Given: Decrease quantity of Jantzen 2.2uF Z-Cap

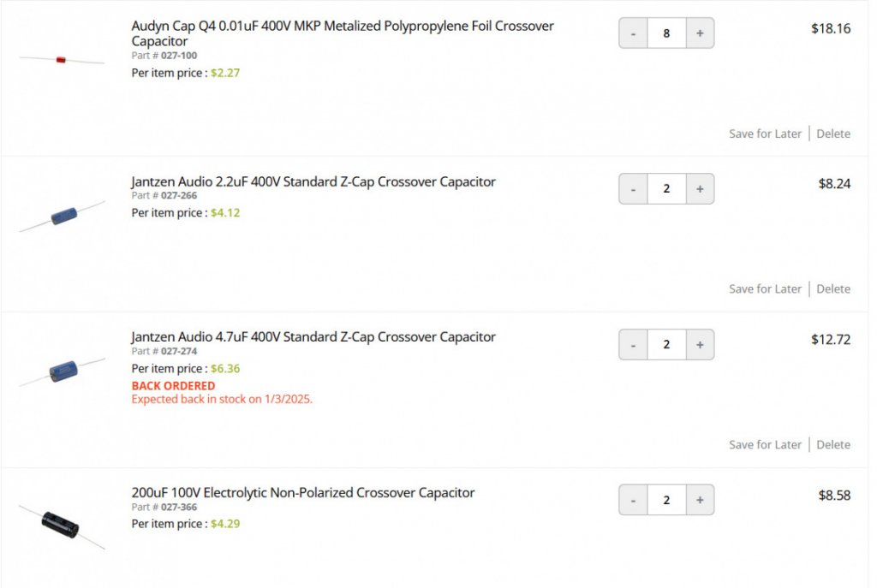Looking at the screenshot, I should (x=633, y=189).
